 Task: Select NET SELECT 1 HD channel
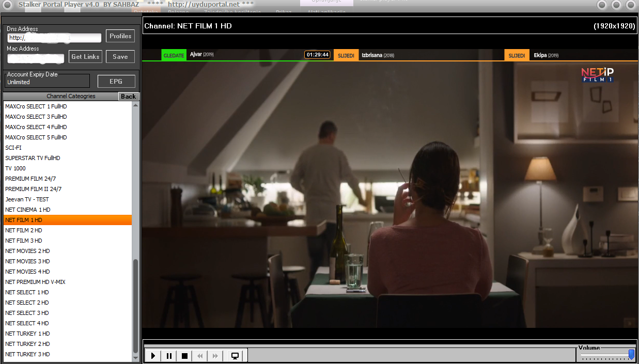68,292
